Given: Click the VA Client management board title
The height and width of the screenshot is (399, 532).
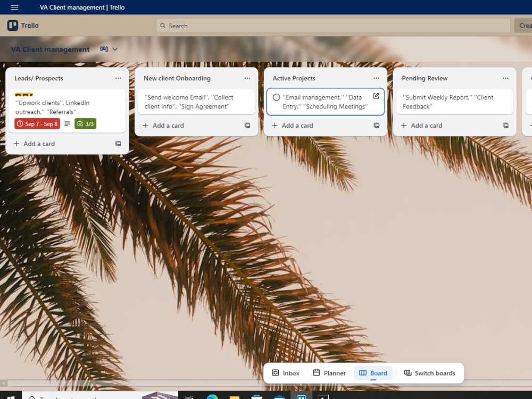Looking at the screenshot, I should pos(50,49).
